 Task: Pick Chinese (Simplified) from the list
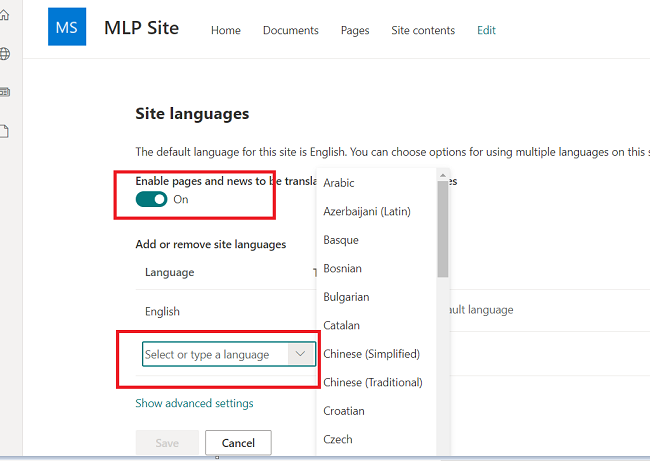click(x=371, y=354)
